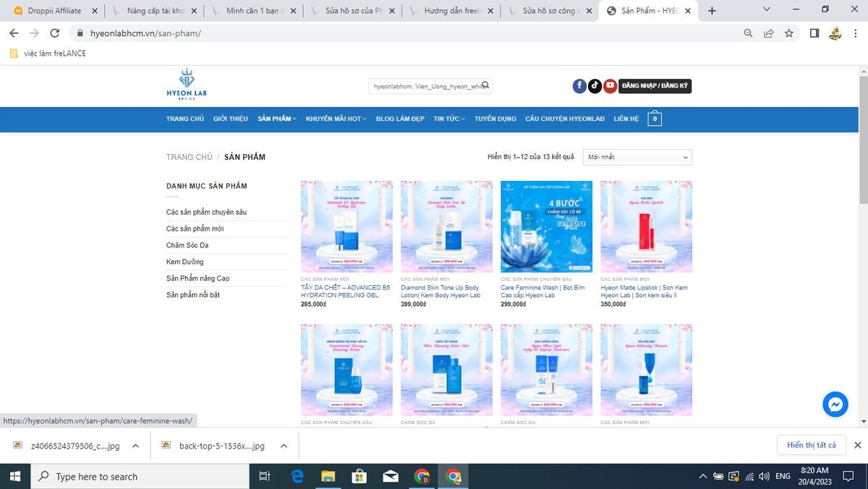Open Sản phẩm nổi bật category
Viewport: 868px width, 489px height.
(x=193, y=295)
